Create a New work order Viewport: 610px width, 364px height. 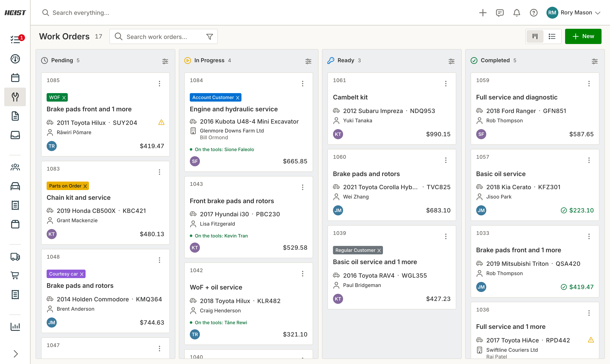[x=583, y=36]
